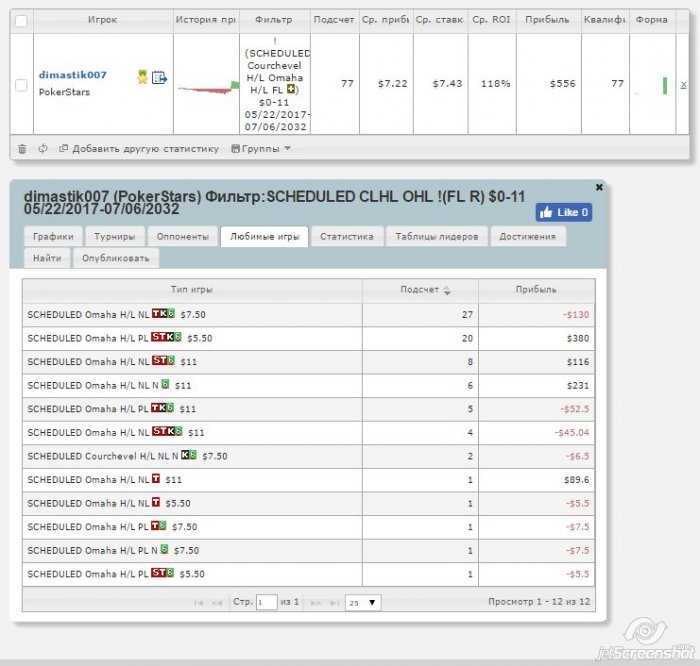This screenshot has height=666, width=700.
Task: Go to previous page pager icon
Action: click(x=217, y=603)
